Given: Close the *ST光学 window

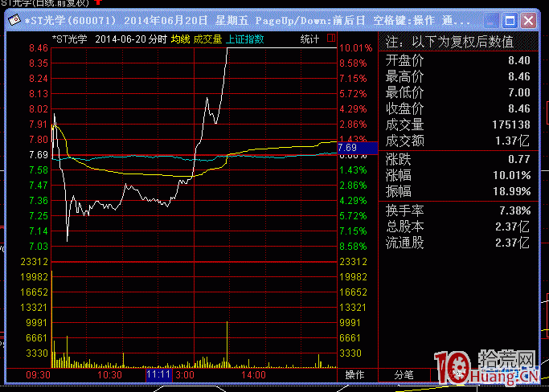Looking at the screenshot, I should tap(528, 21).
